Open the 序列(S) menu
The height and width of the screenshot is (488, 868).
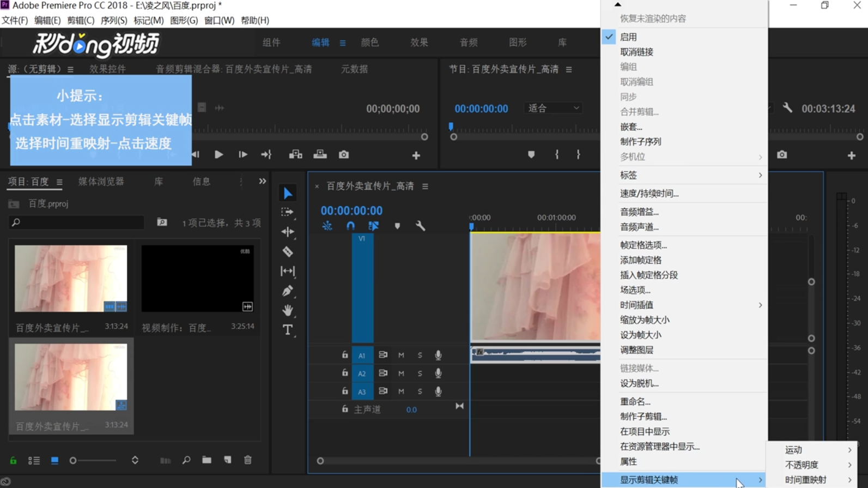(x=114, y=20)
